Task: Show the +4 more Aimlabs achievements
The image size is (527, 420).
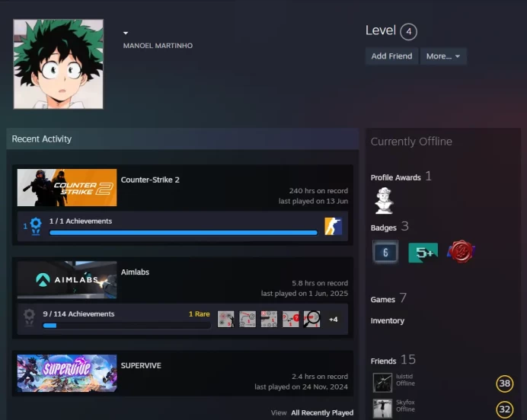Action: [333, 320]
